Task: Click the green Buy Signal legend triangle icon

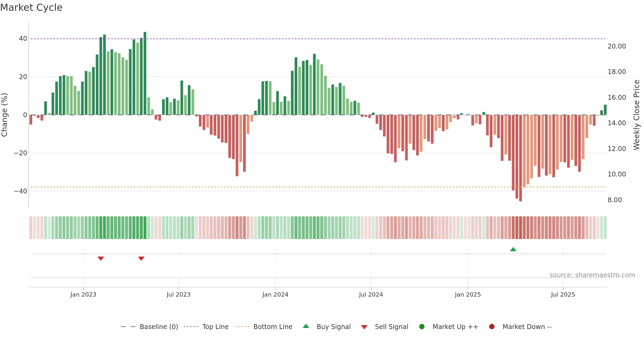Action: pyautogui.click(x=306, y=326)
